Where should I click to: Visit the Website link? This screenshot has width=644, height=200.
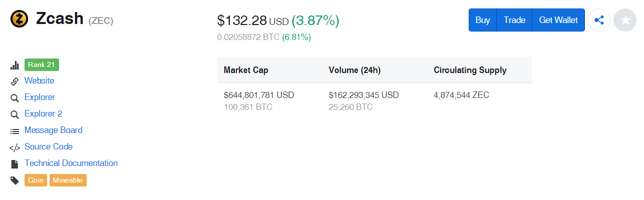click(x=39, y=80)
